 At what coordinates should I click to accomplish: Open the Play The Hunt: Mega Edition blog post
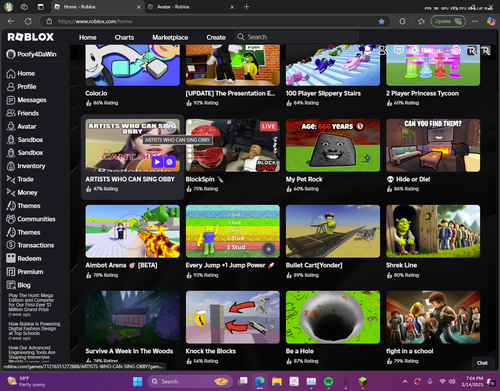tap(31, 305)
